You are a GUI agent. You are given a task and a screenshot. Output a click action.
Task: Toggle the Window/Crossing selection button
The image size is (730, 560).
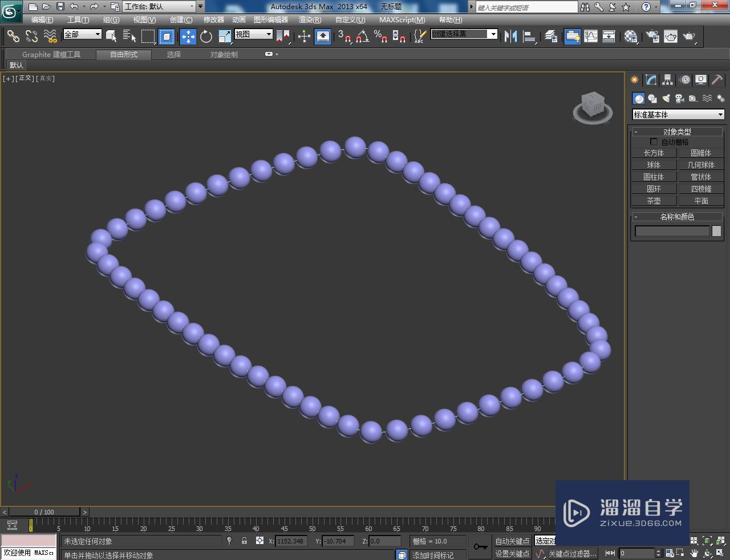click(167, 36)
